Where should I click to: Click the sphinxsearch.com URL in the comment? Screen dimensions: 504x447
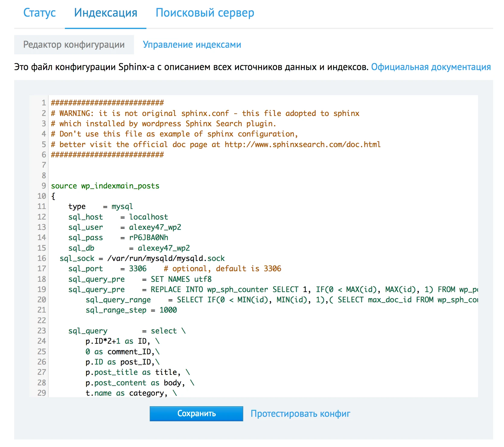coord(302,144)
